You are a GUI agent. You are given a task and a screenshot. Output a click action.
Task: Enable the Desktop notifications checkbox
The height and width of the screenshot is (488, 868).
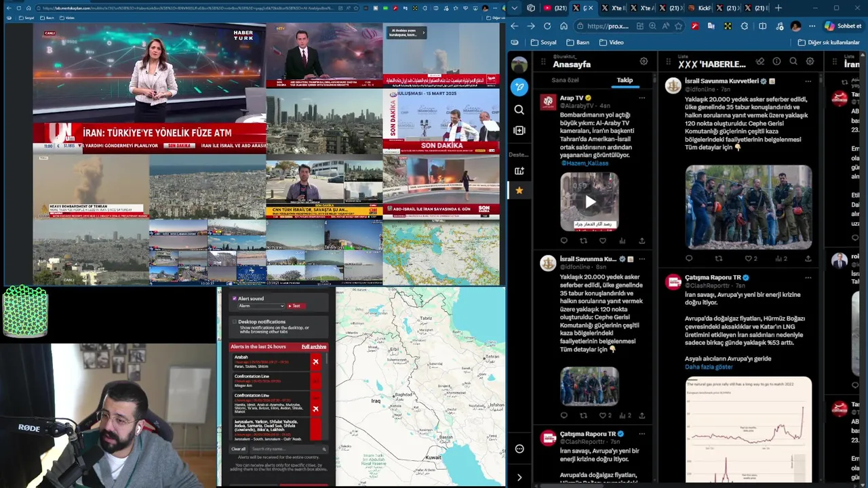click(x=235, y=322)
